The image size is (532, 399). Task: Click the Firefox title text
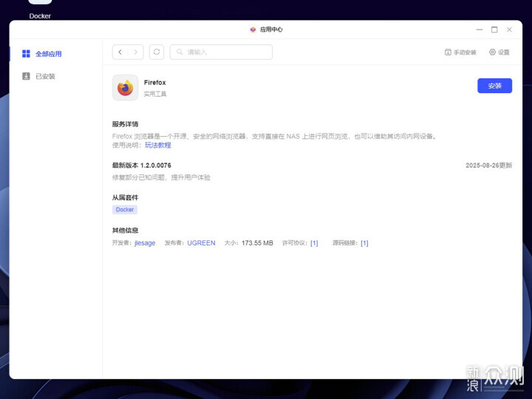(154, 83)
